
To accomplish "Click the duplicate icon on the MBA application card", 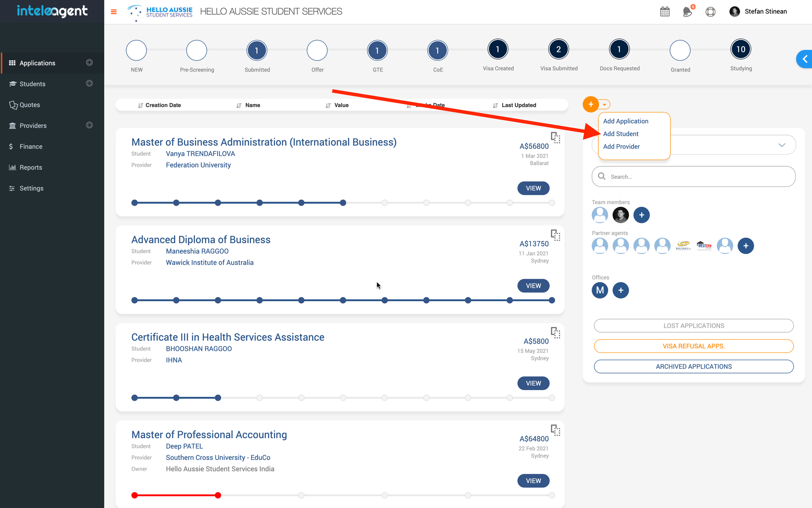I will 555,138.
